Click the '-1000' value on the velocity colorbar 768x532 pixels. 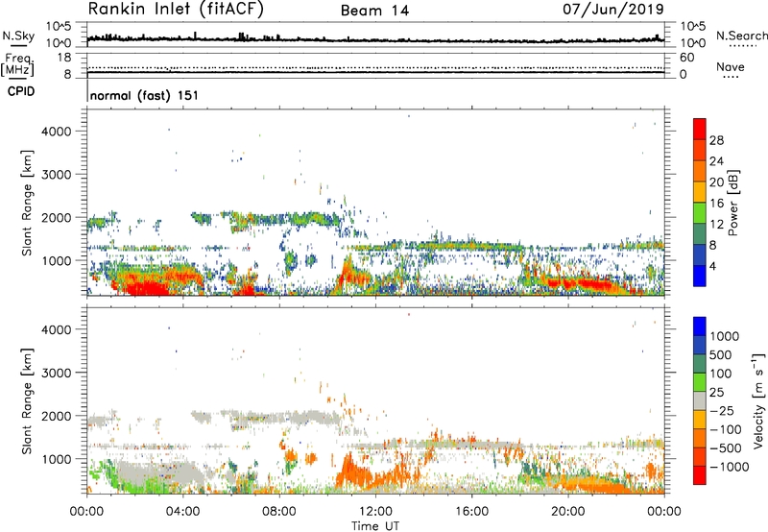pos(730,467)
